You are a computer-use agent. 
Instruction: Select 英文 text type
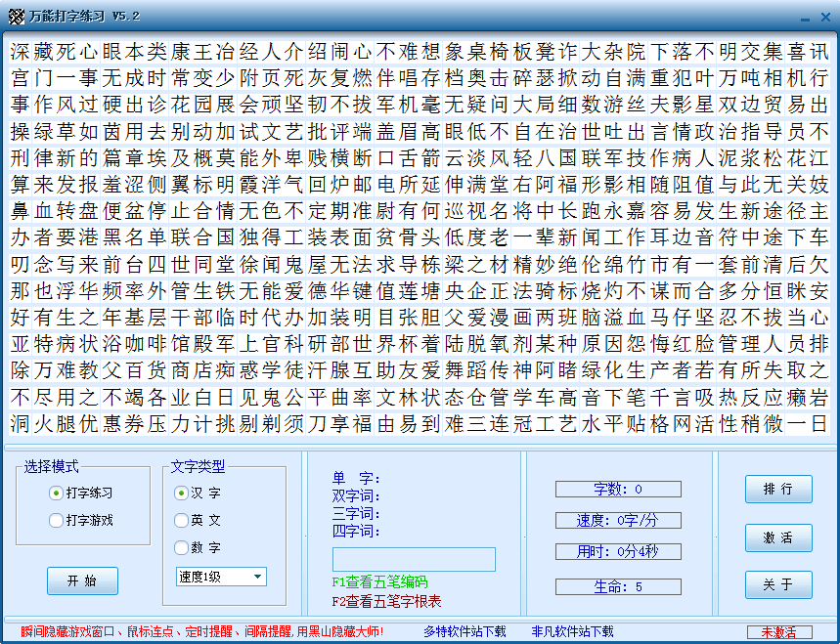point(179,520)
